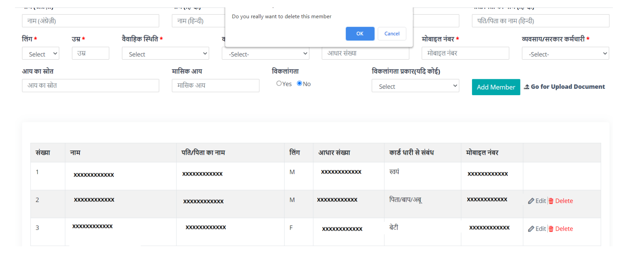This screenshot has height=270, width=644.
Task: Click the pencil Edit icon in row 2
Action: [531, 201]
